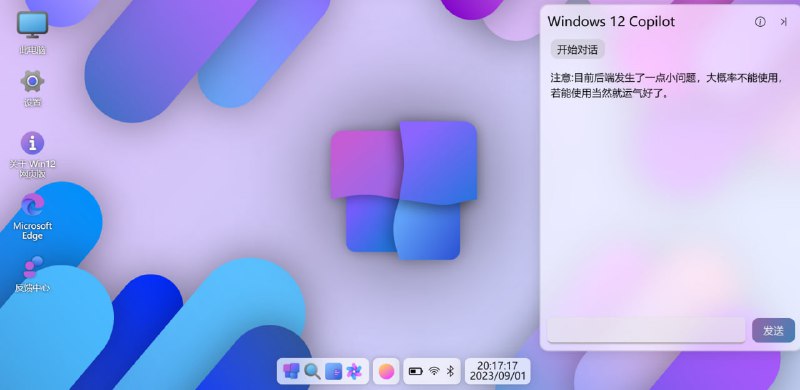Click the Copilot info circle icon

click(760, 21)
